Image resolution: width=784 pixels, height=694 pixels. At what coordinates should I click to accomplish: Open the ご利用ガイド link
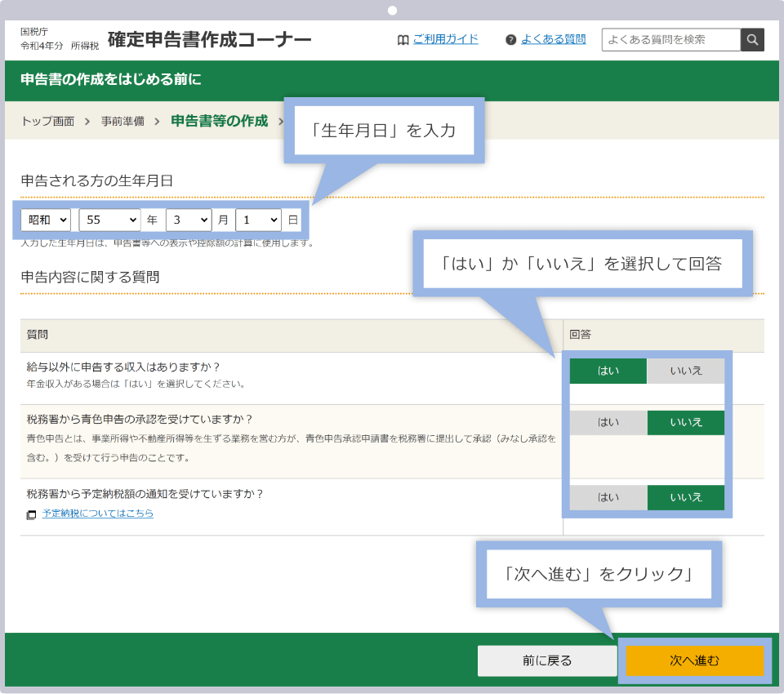pyautogui.click(x=446, y=39)
